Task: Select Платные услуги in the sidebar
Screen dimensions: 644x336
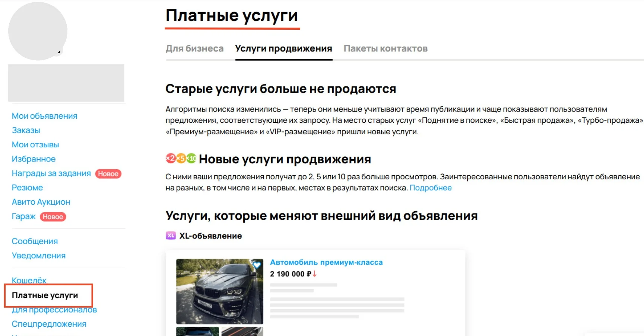Action: [x=45, y=295]
